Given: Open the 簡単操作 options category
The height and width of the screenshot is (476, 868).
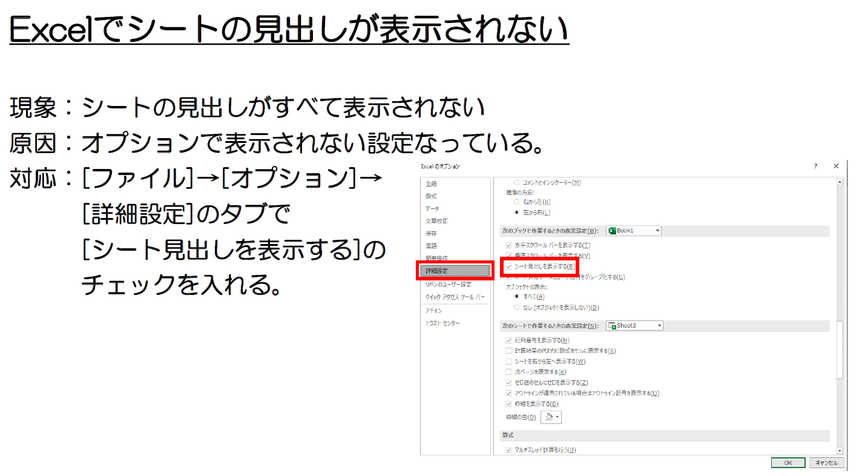Looking at the screenshot, I should [x=455, y=258].
